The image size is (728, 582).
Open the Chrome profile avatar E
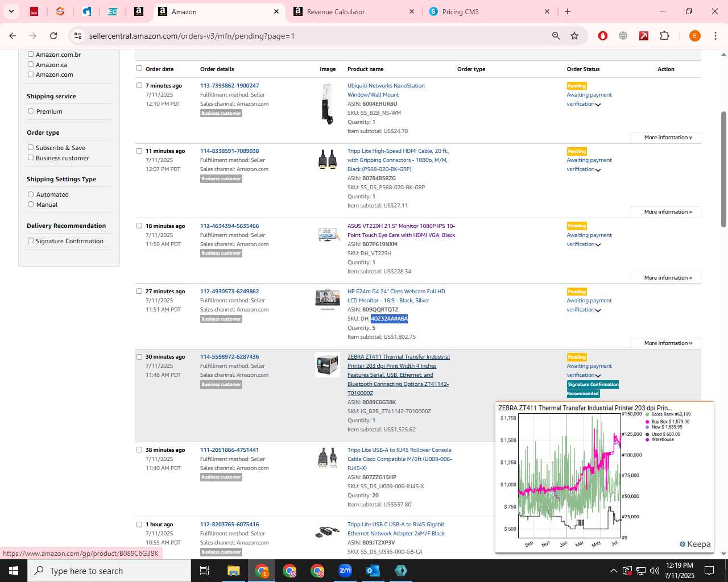click(694, 36)
